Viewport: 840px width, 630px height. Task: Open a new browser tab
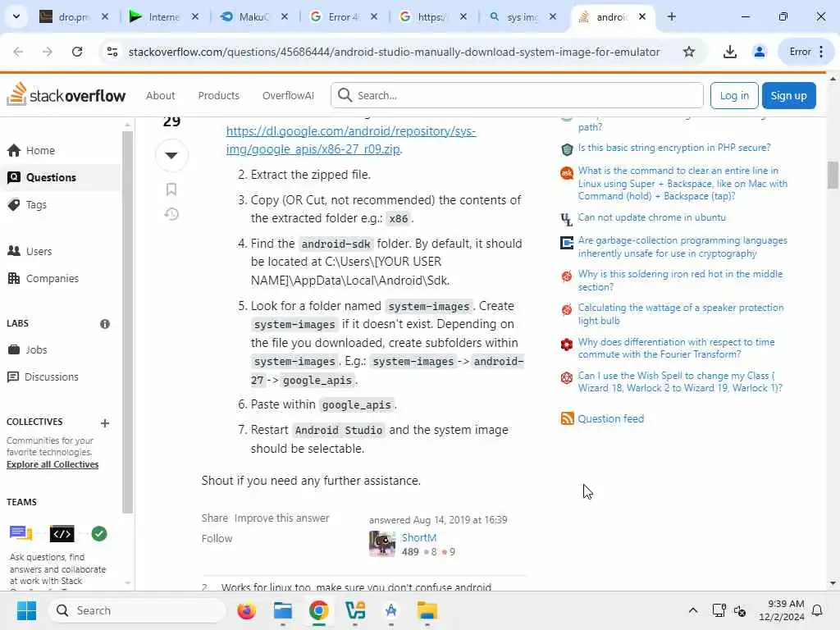[x=672, y=16]
